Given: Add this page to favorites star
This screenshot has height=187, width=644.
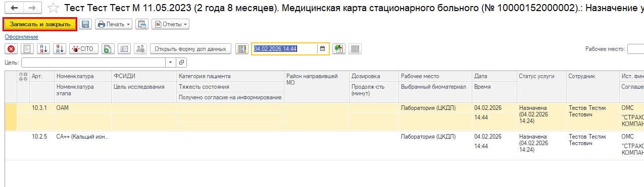Looking at the screenshot, I should (54, 8).
